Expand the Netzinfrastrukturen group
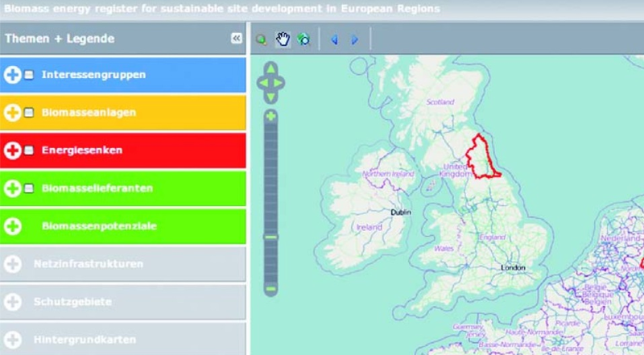Image resolution: width=644 pixels, height=355 pixels. pos(12,264)
